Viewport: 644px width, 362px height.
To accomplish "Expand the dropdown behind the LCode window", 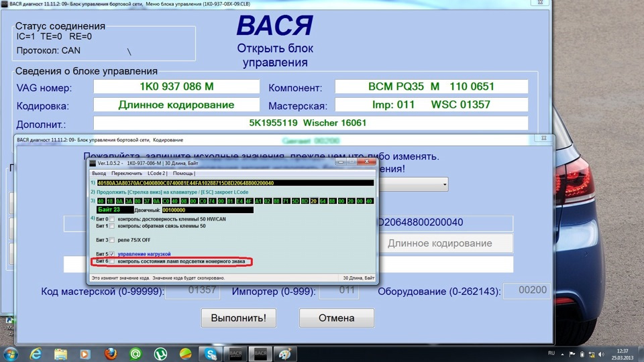I will (444, 184).
